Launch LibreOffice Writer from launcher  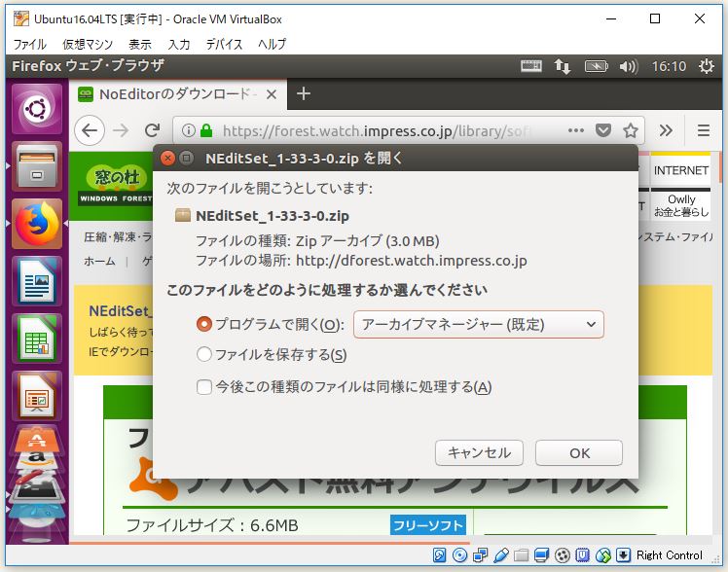click(37, 281)
